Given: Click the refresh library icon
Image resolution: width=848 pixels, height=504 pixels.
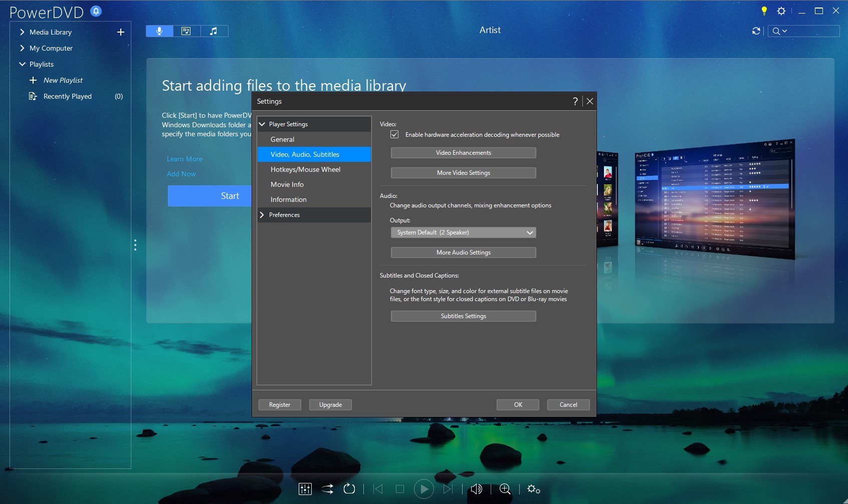Looking at the screenshot, I should point(756,31).
